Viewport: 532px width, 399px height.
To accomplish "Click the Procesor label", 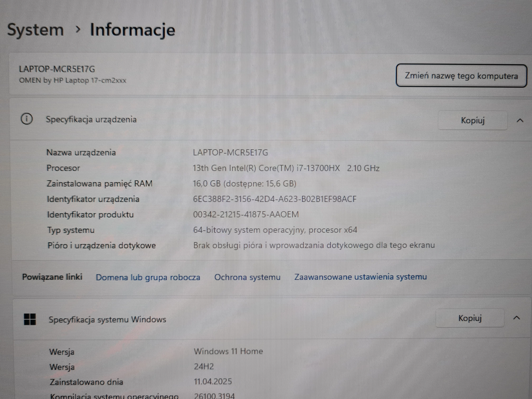I will [x=63, y=168].
